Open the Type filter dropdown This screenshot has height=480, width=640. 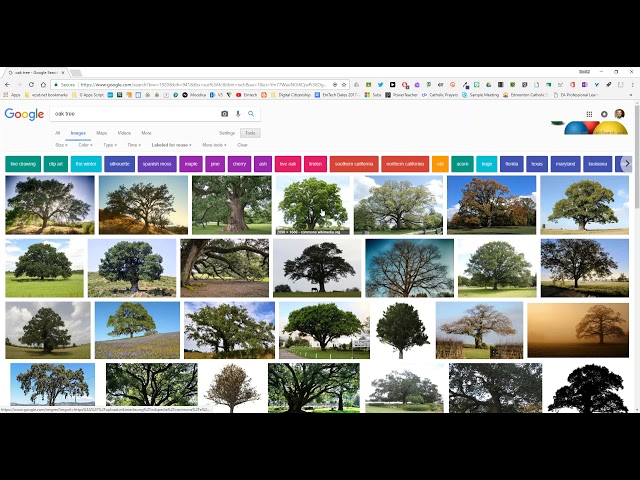pyautogui.click(x=110, y=145)
